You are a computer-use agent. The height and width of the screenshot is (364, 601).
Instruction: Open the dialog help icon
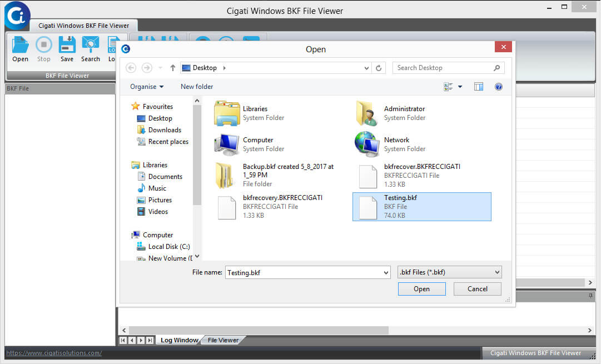pos(498,87)
